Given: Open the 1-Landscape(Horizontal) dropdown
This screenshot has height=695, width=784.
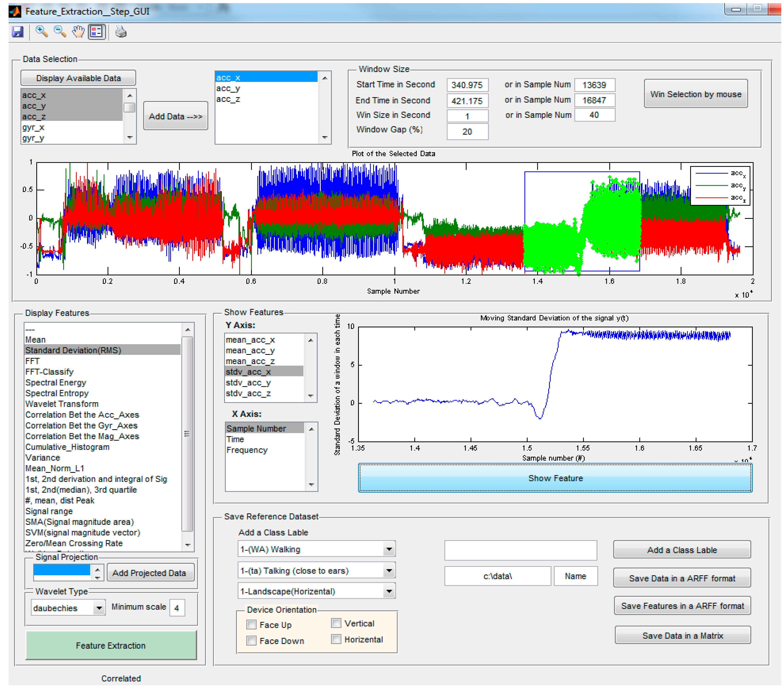Looking at the screenshot, I should click(389, 591).
